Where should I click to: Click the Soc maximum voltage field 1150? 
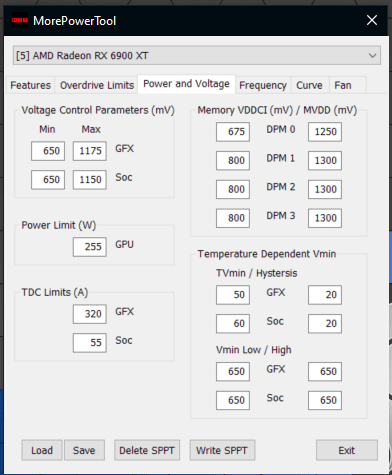point(90,180)
